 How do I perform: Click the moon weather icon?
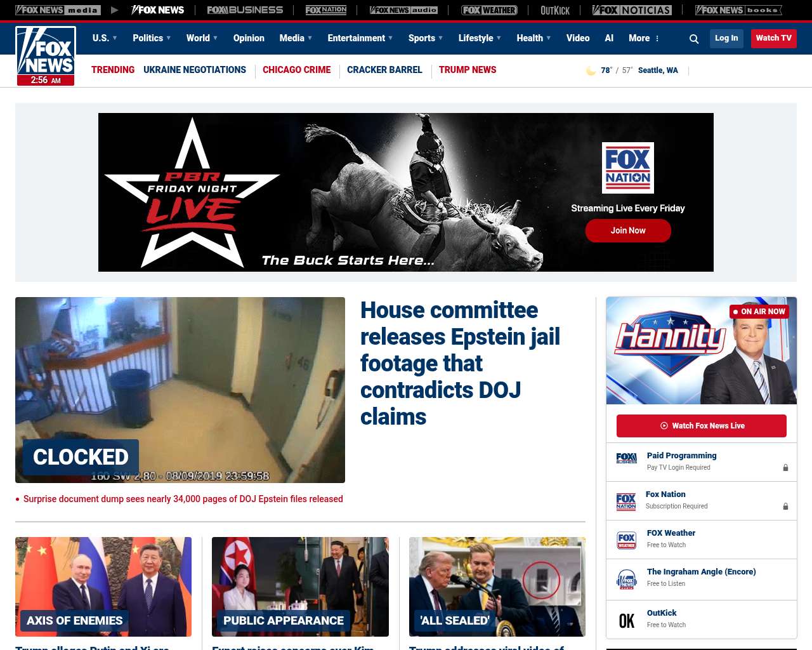click(591, 70)
